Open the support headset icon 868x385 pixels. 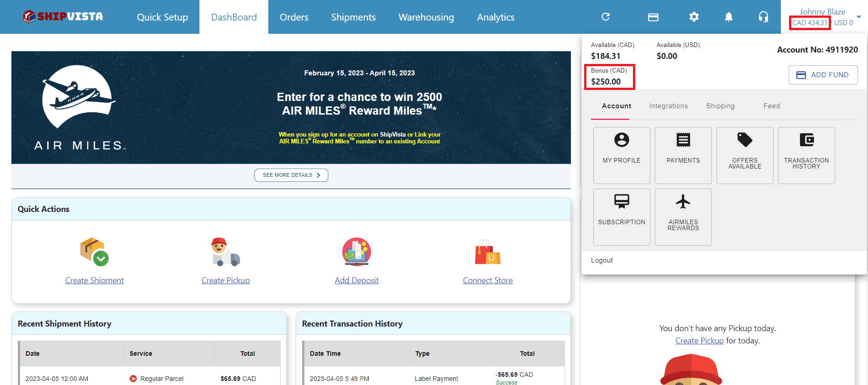click(763, 17)
